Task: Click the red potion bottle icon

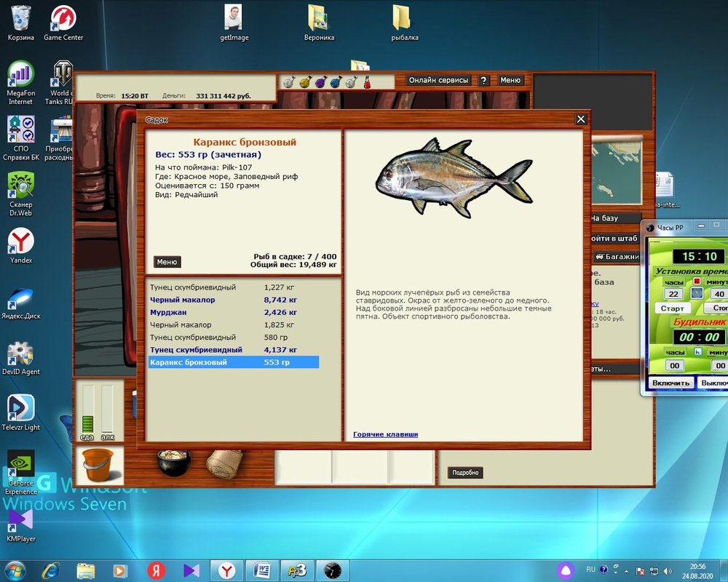Action: click(x=368, y=82)
